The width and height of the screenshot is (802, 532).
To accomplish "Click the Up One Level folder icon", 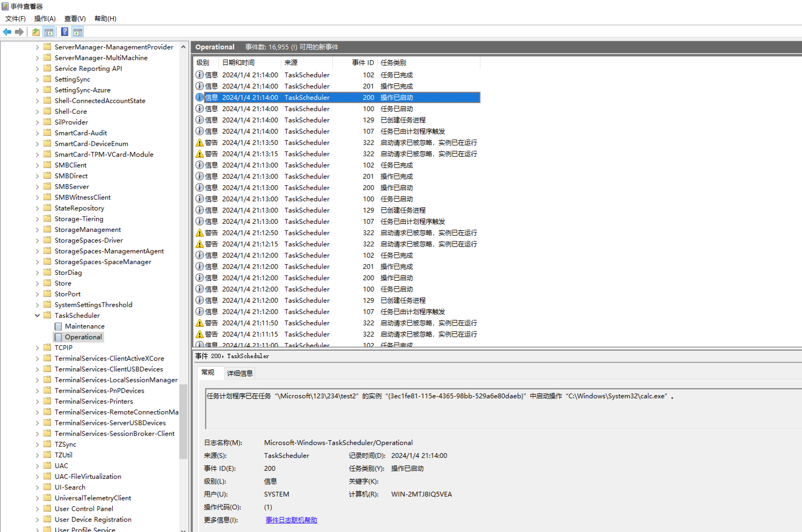I will pos(36,32).
